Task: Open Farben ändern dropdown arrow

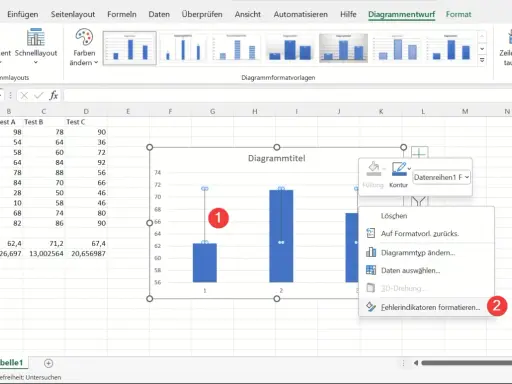Action: tap(96, 62)
